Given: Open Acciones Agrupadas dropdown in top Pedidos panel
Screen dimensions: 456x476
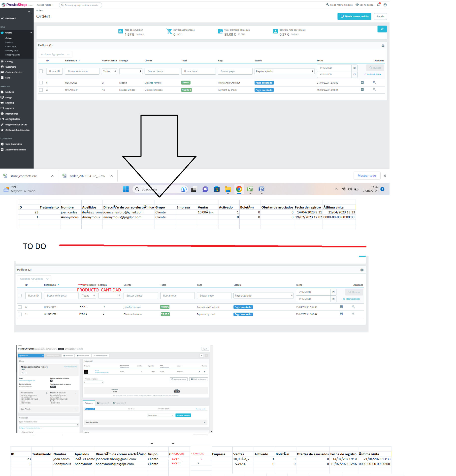Looking at the screenshot, I should [55, 54].
